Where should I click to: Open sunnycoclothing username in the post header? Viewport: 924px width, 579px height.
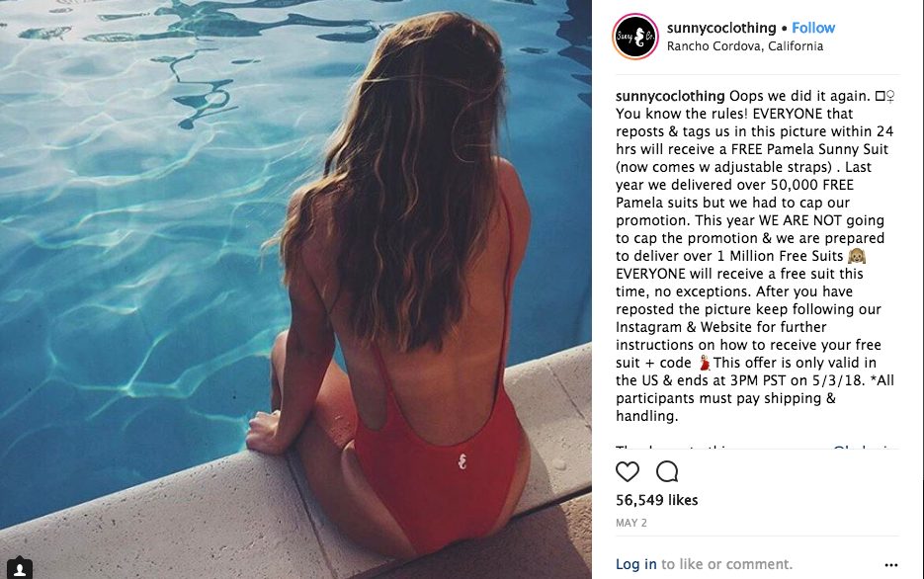tap(721, 28)
